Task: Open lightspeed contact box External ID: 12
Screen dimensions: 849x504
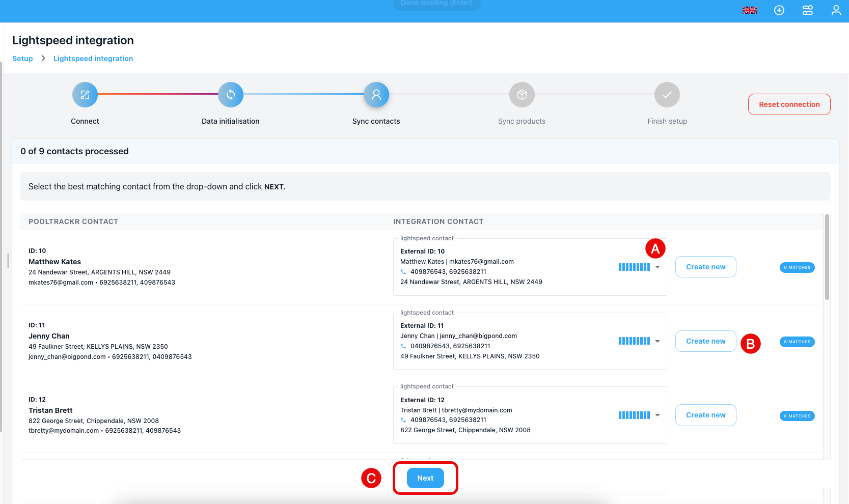Action: coord(530,415)
